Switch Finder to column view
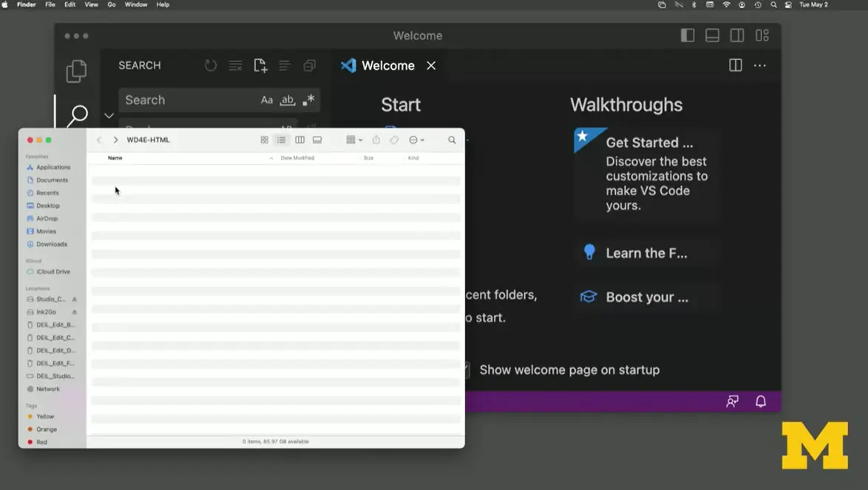Screen dimensions: 868x490 [x=299, y=140]
